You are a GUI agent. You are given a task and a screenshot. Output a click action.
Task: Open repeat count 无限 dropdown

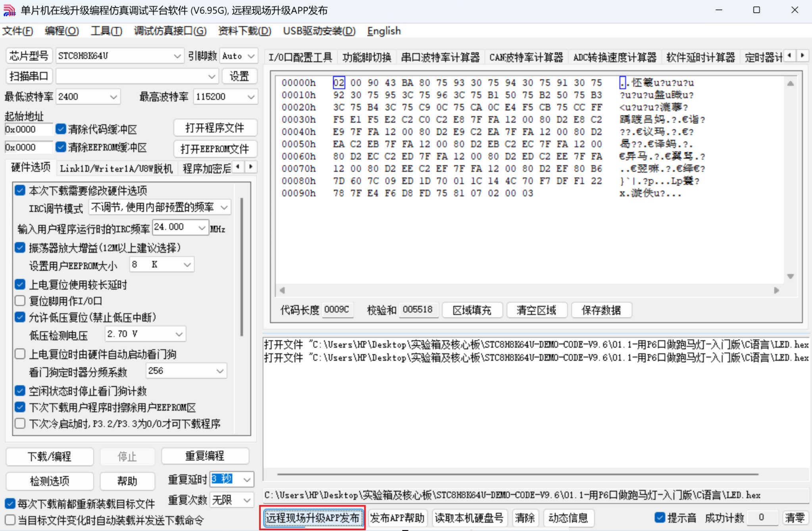232,500
